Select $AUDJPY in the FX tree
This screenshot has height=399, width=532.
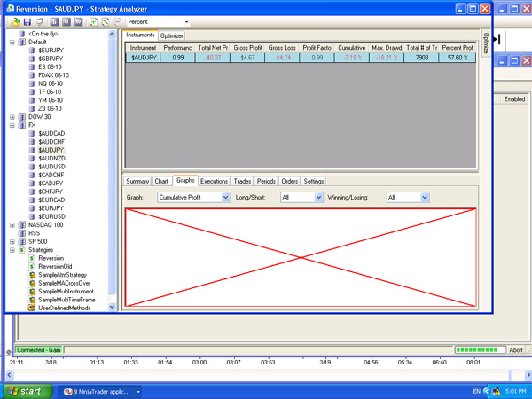[51, 150]
